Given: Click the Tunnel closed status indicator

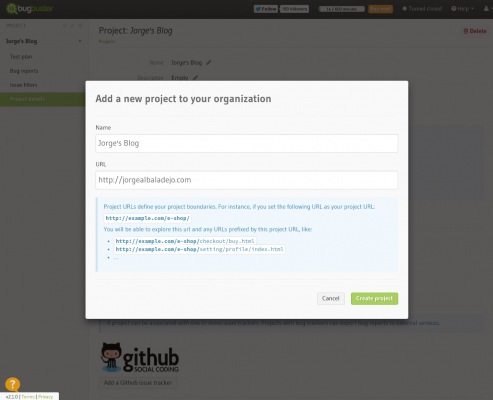Looking at the screenshot, I should click(x=422, y=9).
